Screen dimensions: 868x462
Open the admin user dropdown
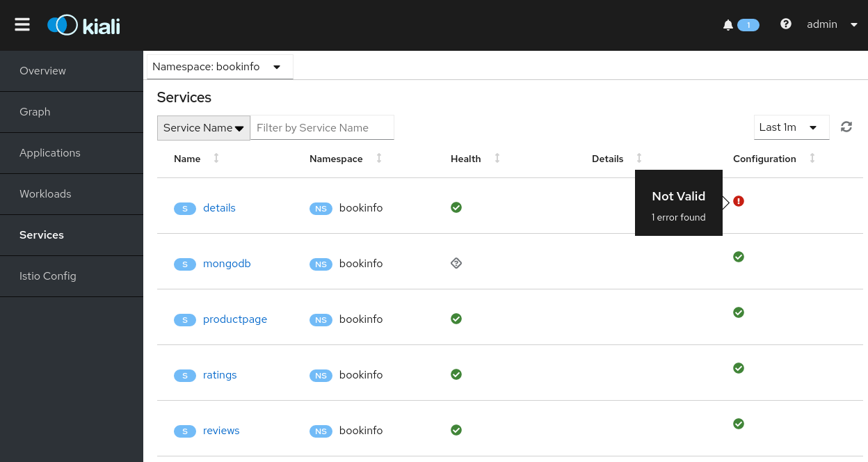tap(832, 24)
